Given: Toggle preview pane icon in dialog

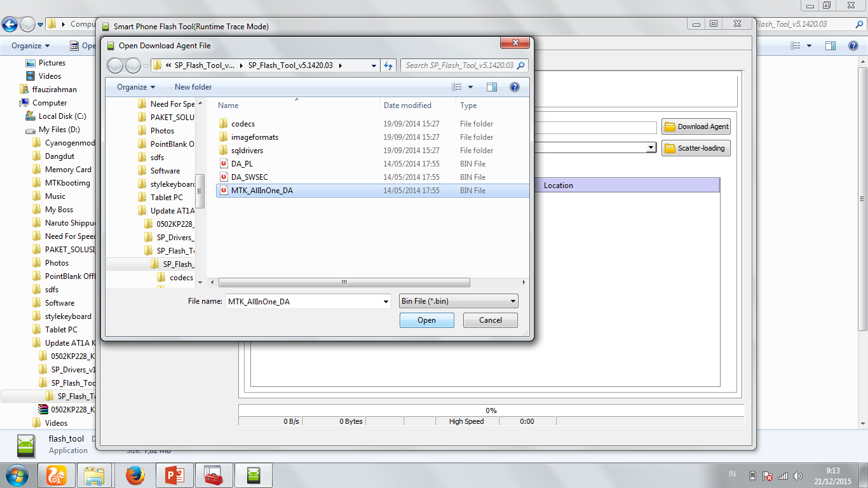Looking at the screenshot, I should tap(492, 87).
